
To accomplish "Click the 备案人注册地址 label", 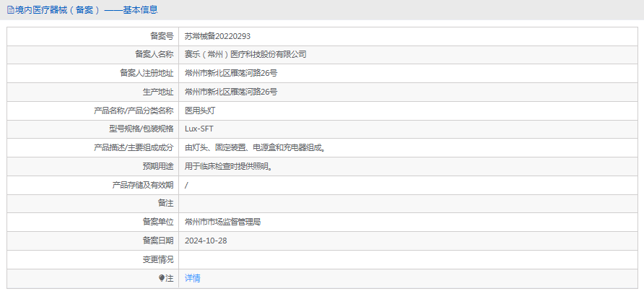I will [147, 73].
